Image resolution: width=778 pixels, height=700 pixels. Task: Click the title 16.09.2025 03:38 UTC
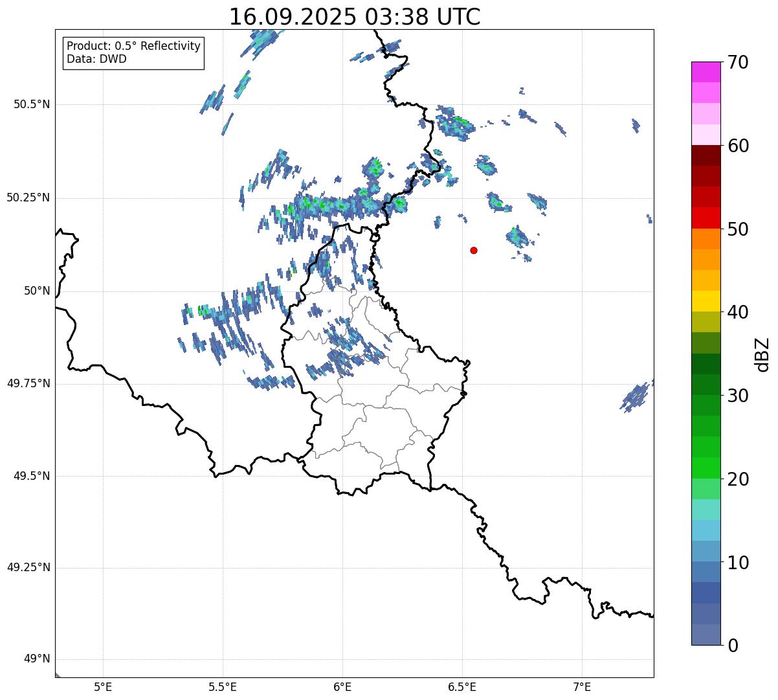(x=355, y=17)
